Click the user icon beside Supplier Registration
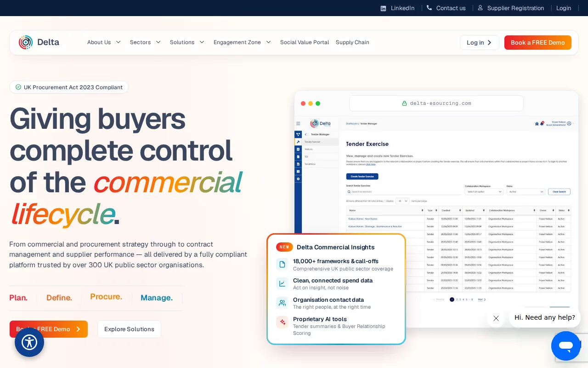Viewport: 588px width, 368px height. tap(480, 8)
